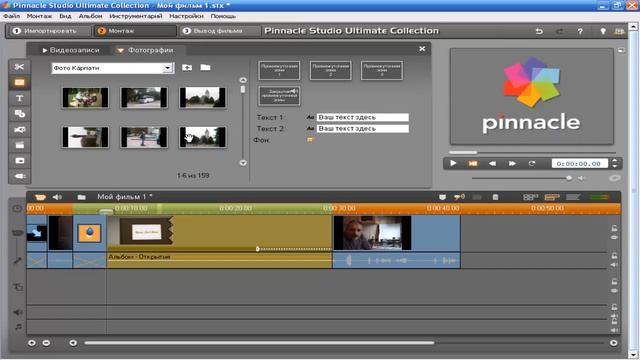Jump to start of movie
Image resolution: width=640 pixels, height=360 pixels.
(473, 163)
